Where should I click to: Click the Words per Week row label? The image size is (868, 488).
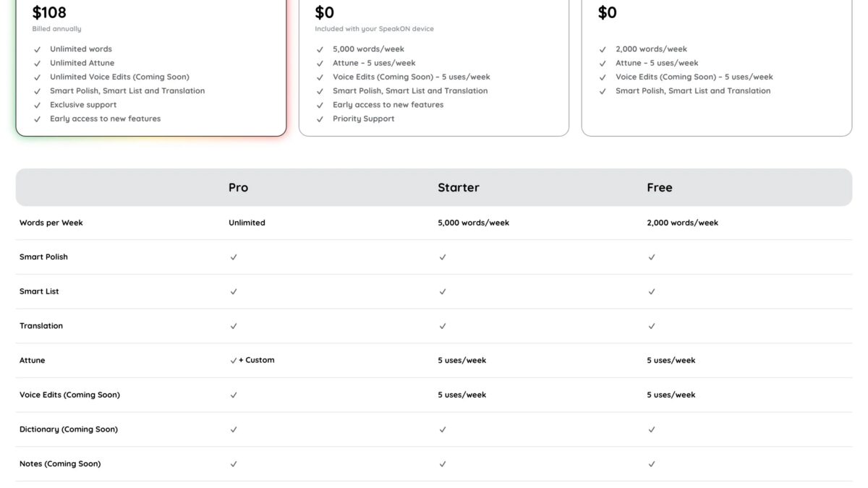(51, 223)
